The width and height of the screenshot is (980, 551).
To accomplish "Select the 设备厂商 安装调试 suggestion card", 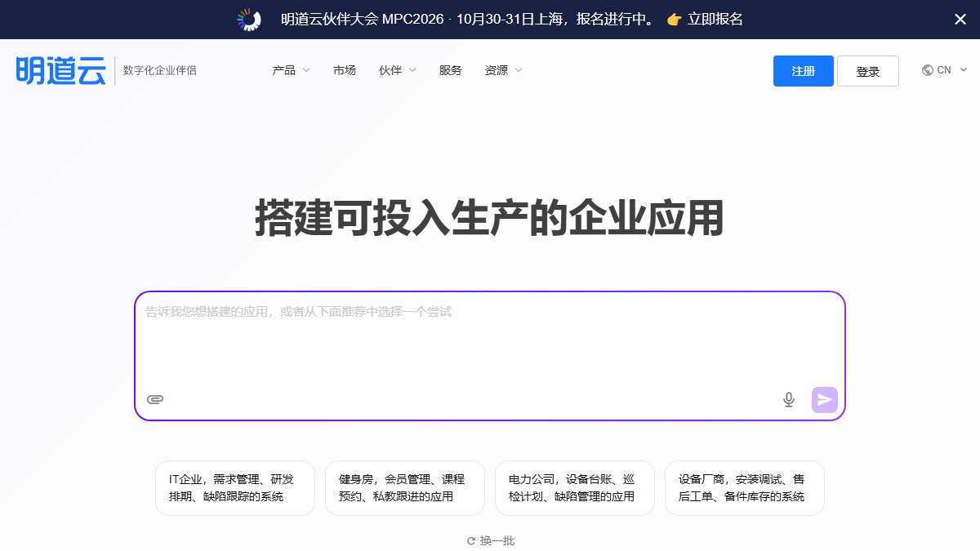I will pyautogui.click(x=745, y=488).
